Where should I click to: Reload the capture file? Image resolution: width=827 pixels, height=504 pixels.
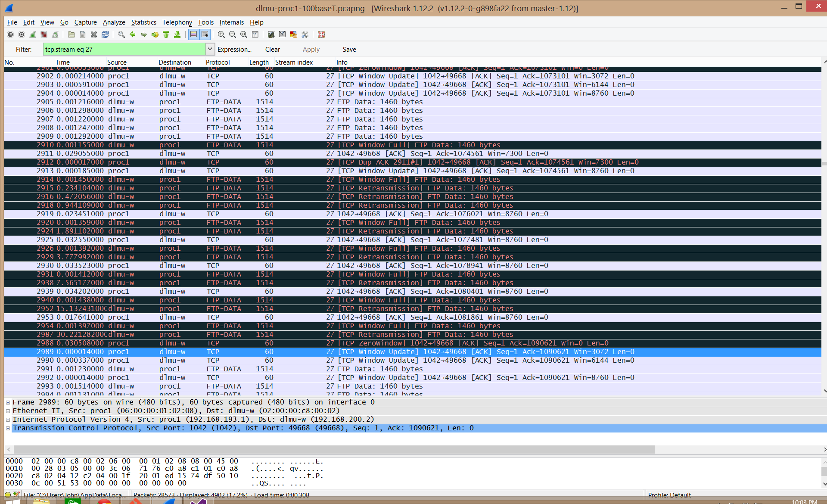tap(105, 34)
